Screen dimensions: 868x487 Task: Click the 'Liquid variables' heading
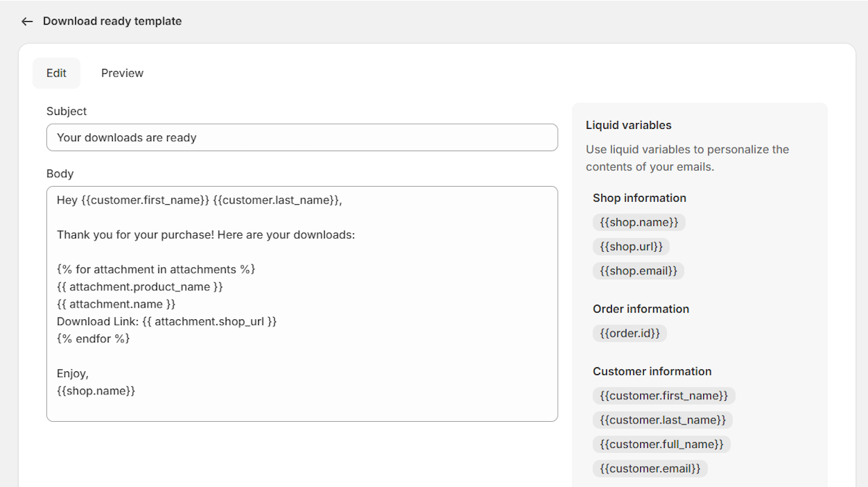pyautogui.click(x=629, y=125)
